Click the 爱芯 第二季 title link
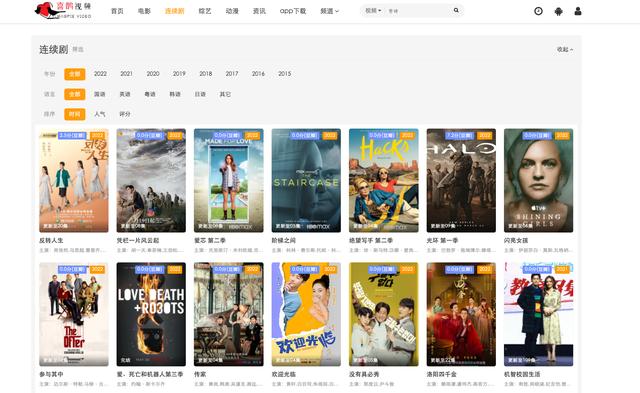The width and height of the screenshot is (640, 393). click(x=210, y=240)
